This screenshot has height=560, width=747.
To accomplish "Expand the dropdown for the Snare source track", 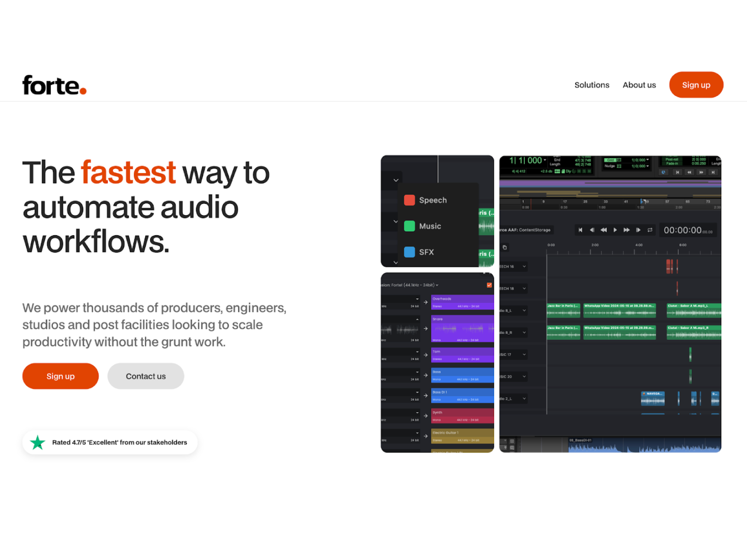I will 417,319.
